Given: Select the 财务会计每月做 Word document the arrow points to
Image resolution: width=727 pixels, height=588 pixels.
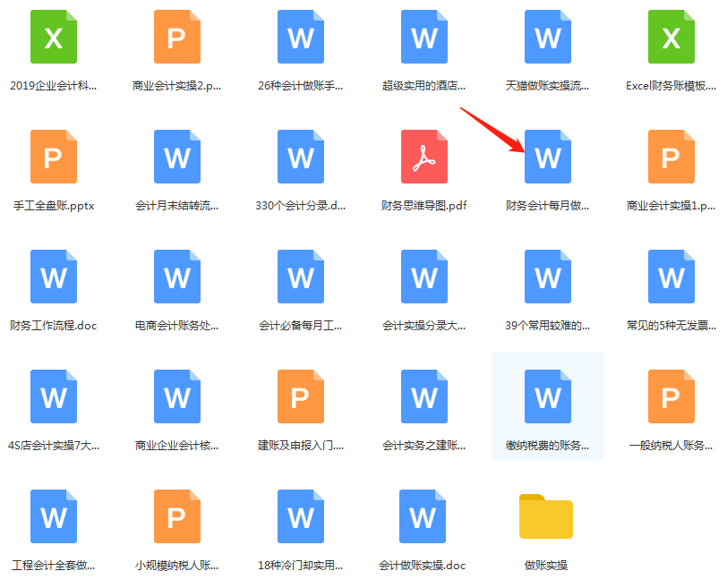Looking at the screenshot, I should point(547,157).
